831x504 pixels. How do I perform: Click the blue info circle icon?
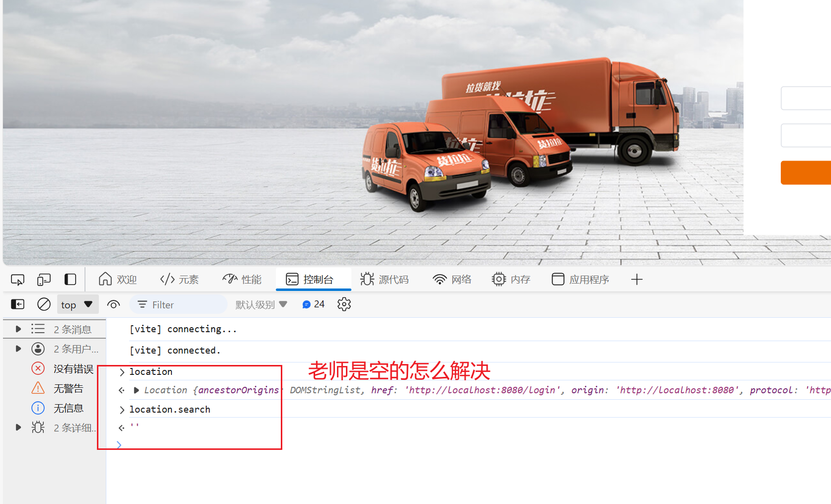pyautogui.click(x=38, y=408)
